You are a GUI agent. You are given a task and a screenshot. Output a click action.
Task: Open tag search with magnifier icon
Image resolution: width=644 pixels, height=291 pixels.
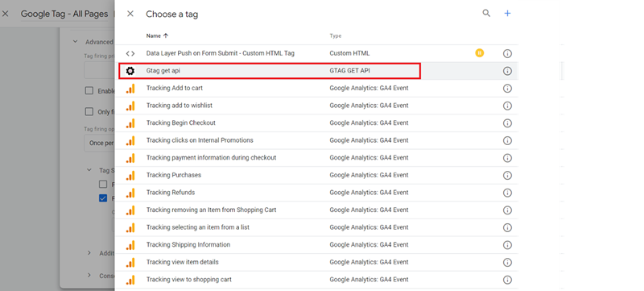pyautogui.click(x=486, y=13)
